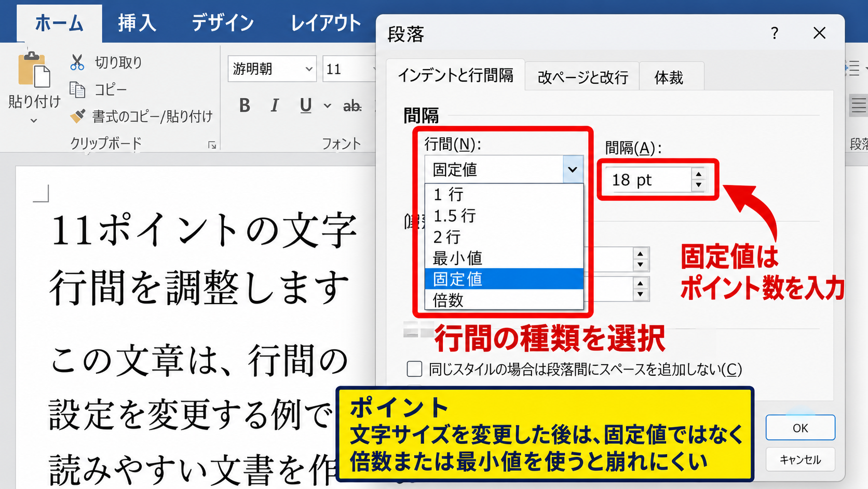The height and width of the screenshot is (489, 868).
Task: Close the 段落 dialog with X
Action: point(819,33)
